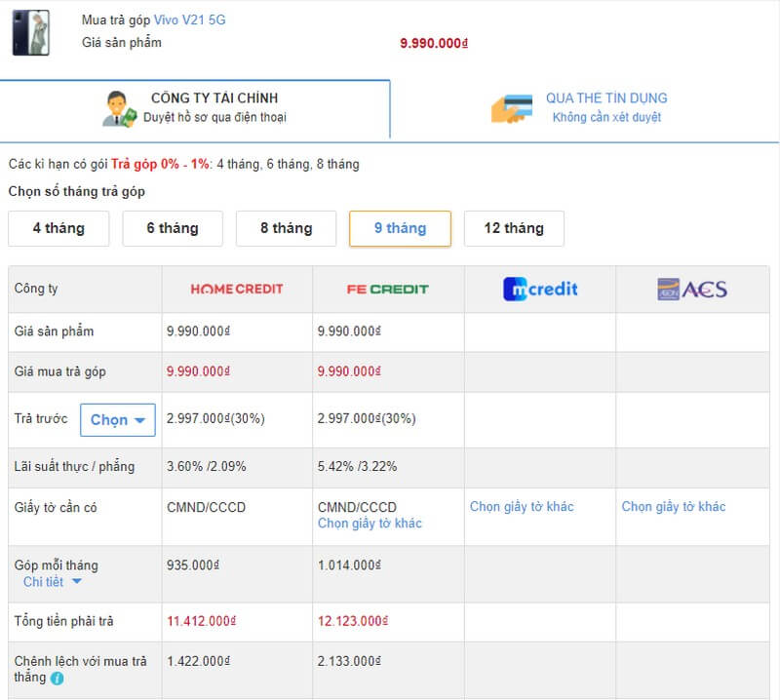The width and height of the screenshot is (780, 700).
Task: Click Chọn giấy tờ khác under FE Credit
Action: pos(370,524)
